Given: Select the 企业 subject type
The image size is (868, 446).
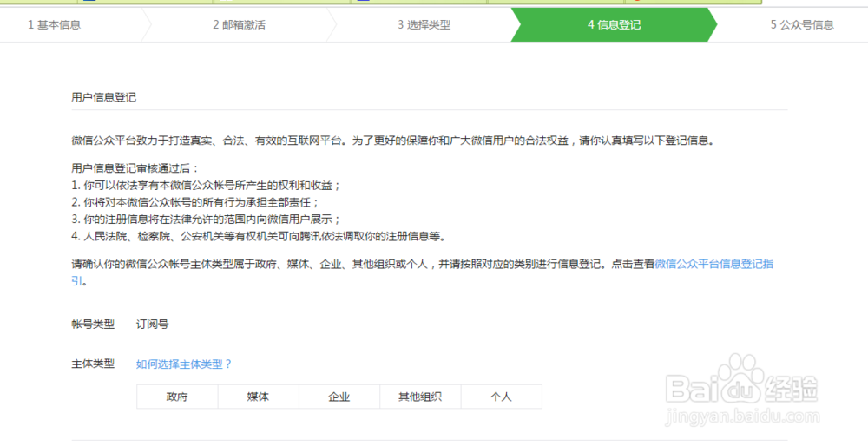Looking at the screenshot, I should pos(339,397).
